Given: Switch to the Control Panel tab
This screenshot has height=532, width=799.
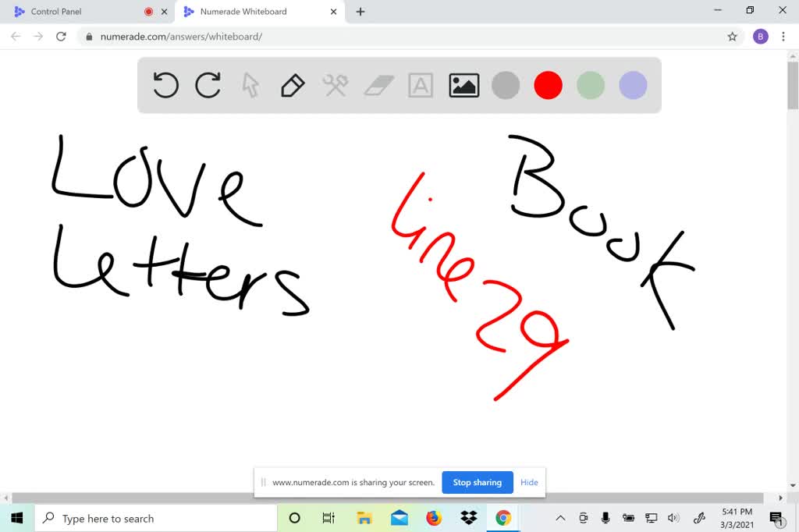Looking at the screenshot, I should [78, 12].
